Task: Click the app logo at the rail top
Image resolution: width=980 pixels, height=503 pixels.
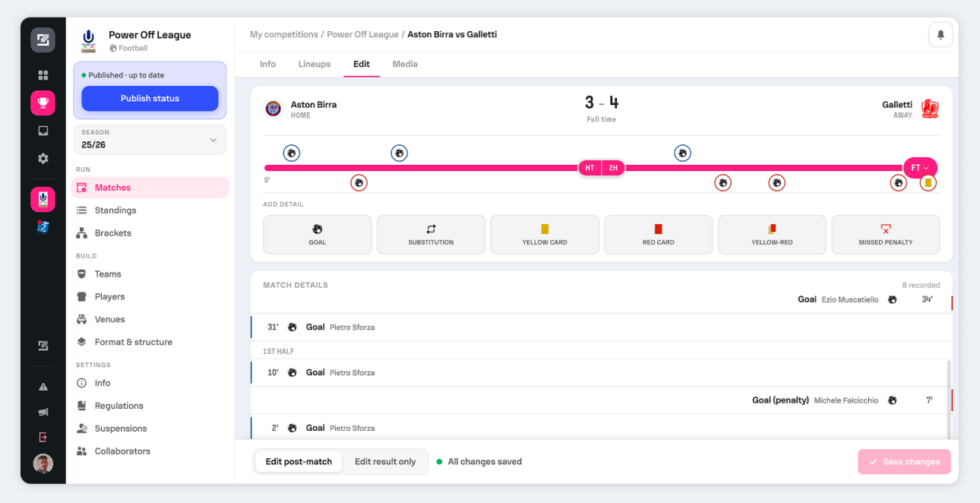Action: click(x=43, y=40)
